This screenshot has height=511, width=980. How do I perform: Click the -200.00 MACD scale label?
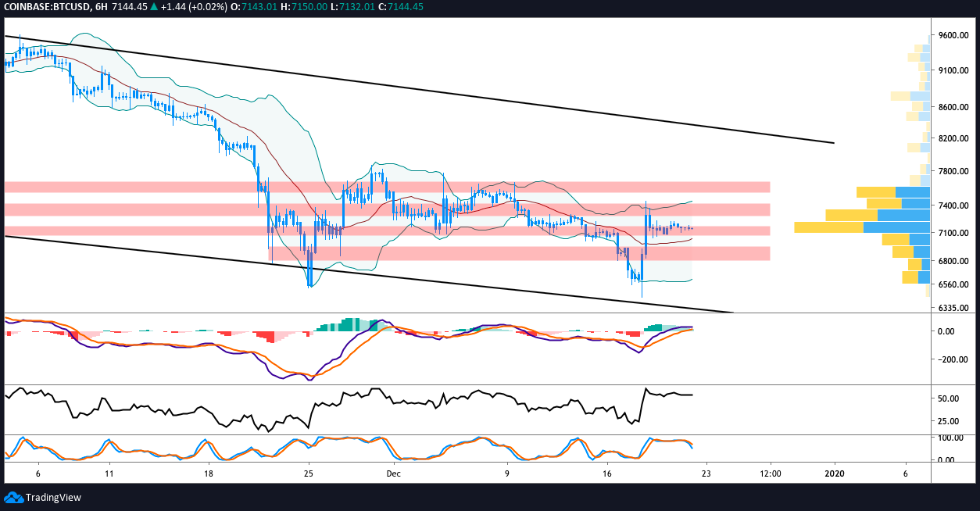(x=953, y=360)
